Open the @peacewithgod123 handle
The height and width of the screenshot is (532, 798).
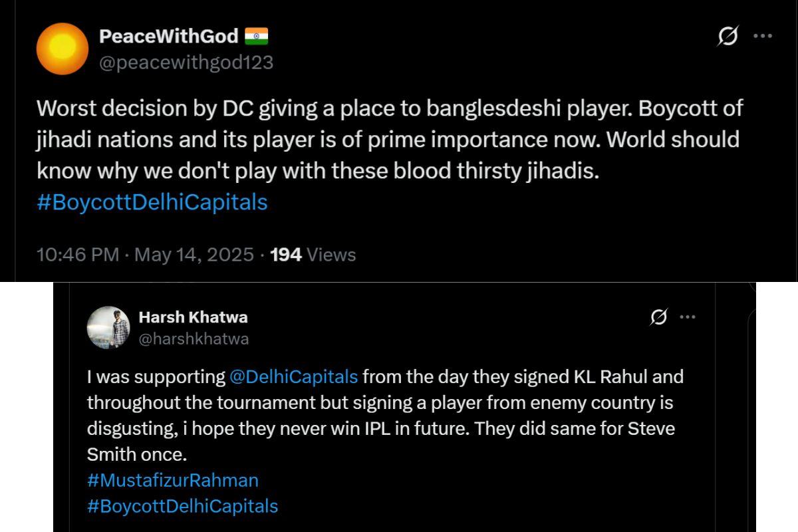point(188,64)
